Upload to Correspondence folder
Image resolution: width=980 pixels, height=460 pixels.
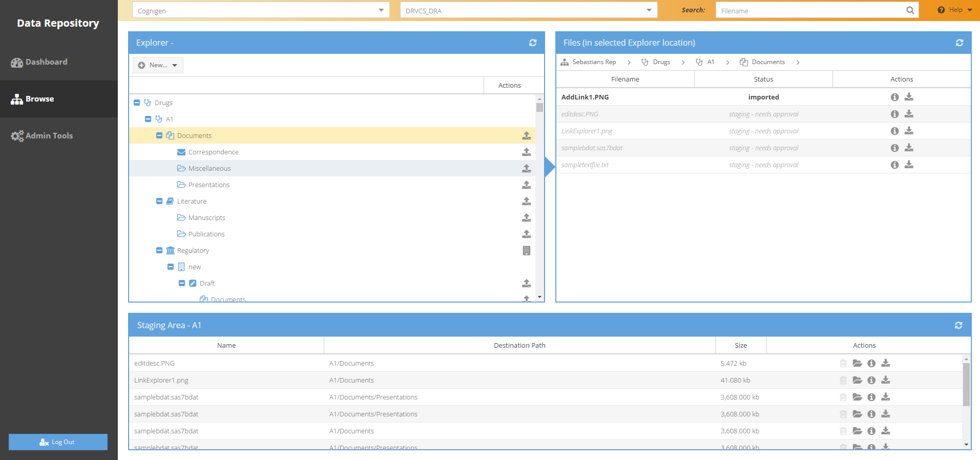[526, 152]
